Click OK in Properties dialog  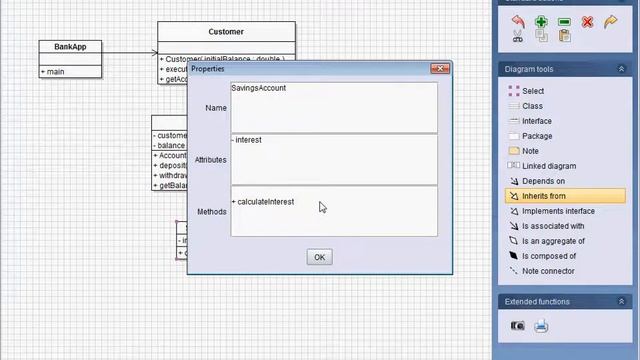click(320, 257)
